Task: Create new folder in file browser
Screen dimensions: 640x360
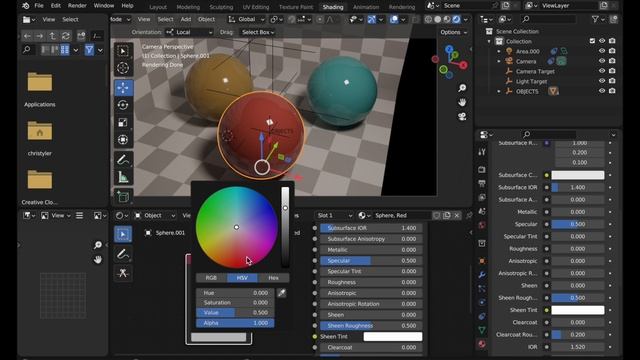Action: 81,36
